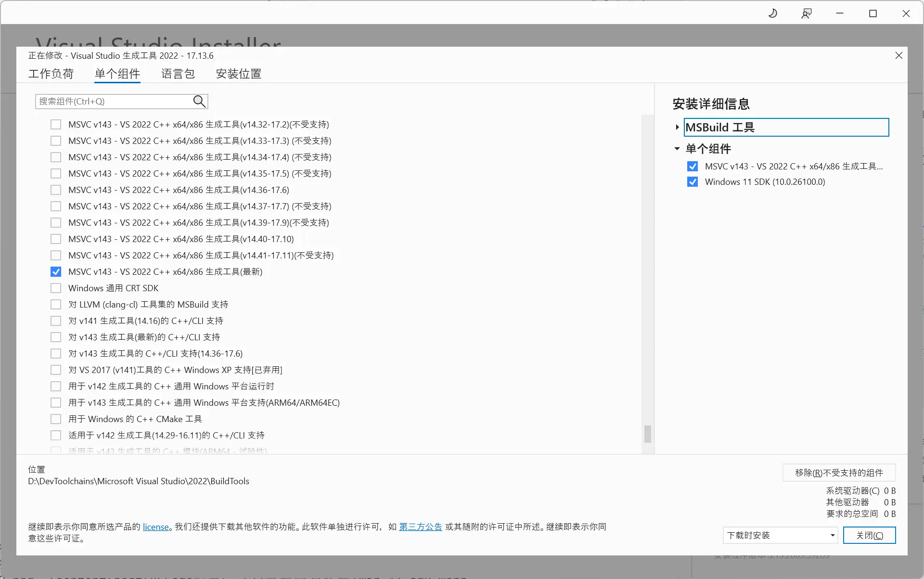Check MSVC v143 v14.32-17.2 build tools
Image resolution: width=924 pixels, height=579 pixels.
[56, 125]
